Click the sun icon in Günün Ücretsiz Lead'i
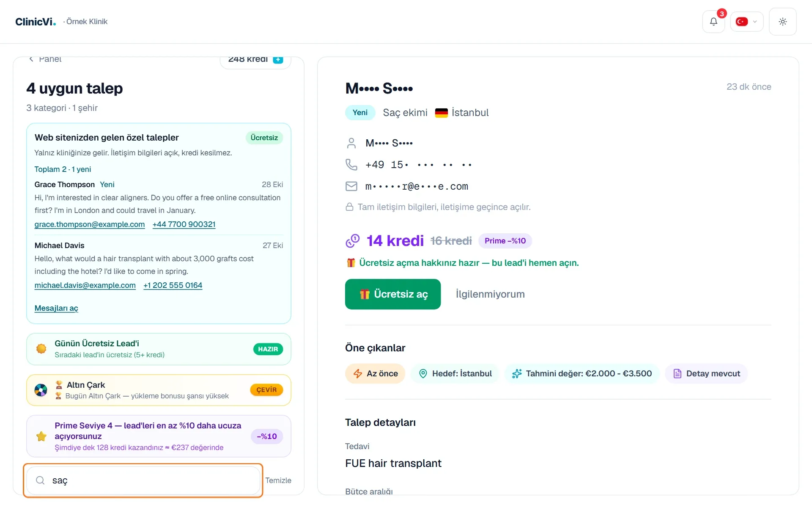 coord(41,349)
